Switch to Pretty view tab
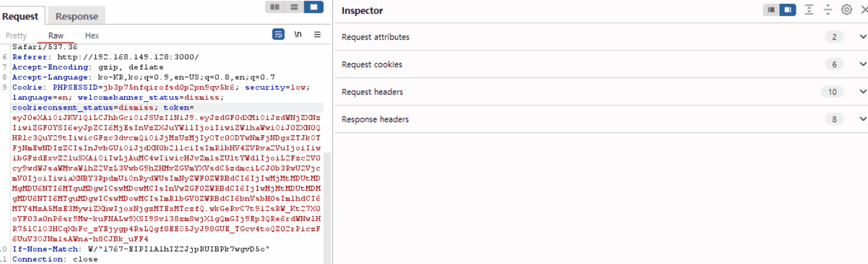This screenshot has height=264, width=868. tap(16, 36)
